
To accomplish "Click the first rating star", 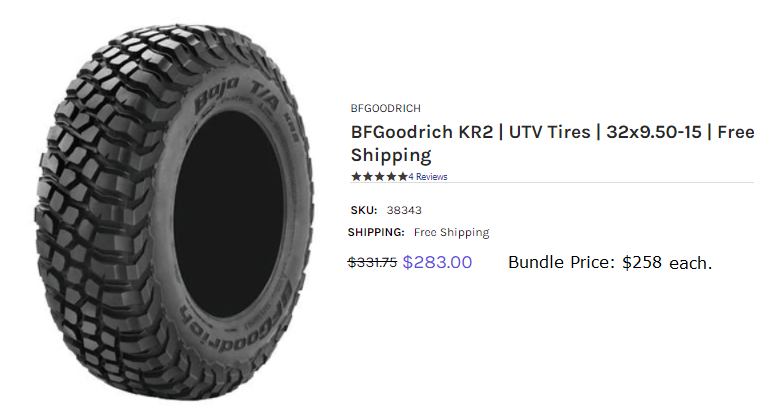I will click(356, 177).
